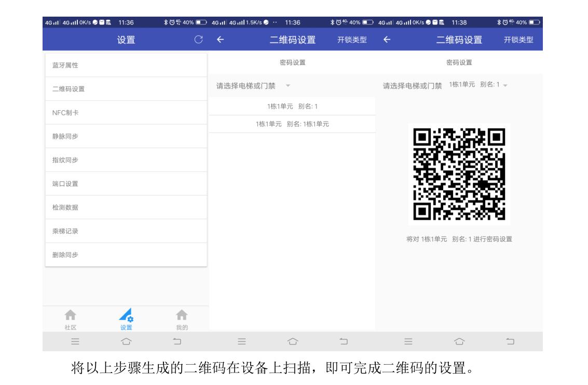Screen dimensions: 588x385
Task: Tap 删除同步 list row
Action: [126, 255]
